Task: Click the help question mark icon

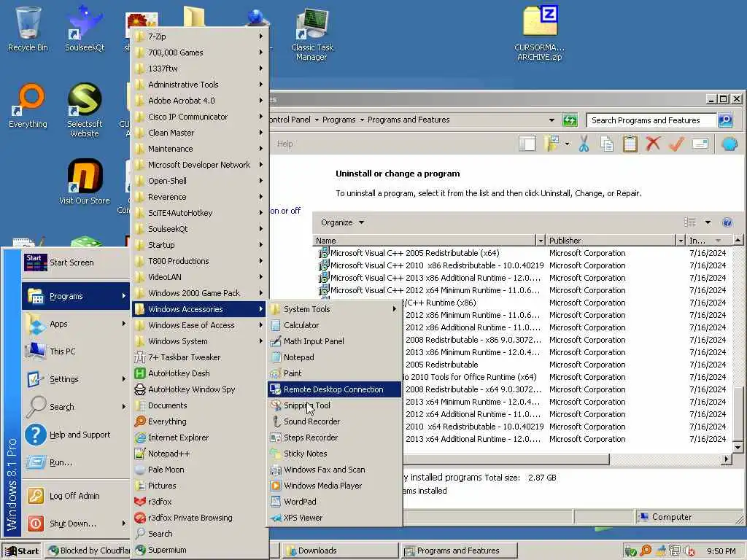Action: point(727,222)
